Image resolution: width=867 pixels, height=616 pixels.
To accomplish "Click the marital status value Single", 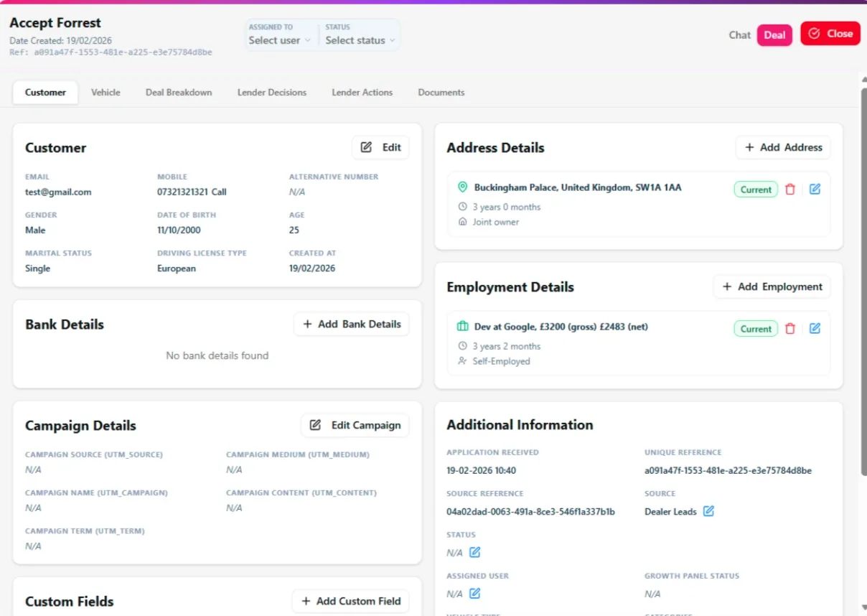I will (x=37, y=269).
